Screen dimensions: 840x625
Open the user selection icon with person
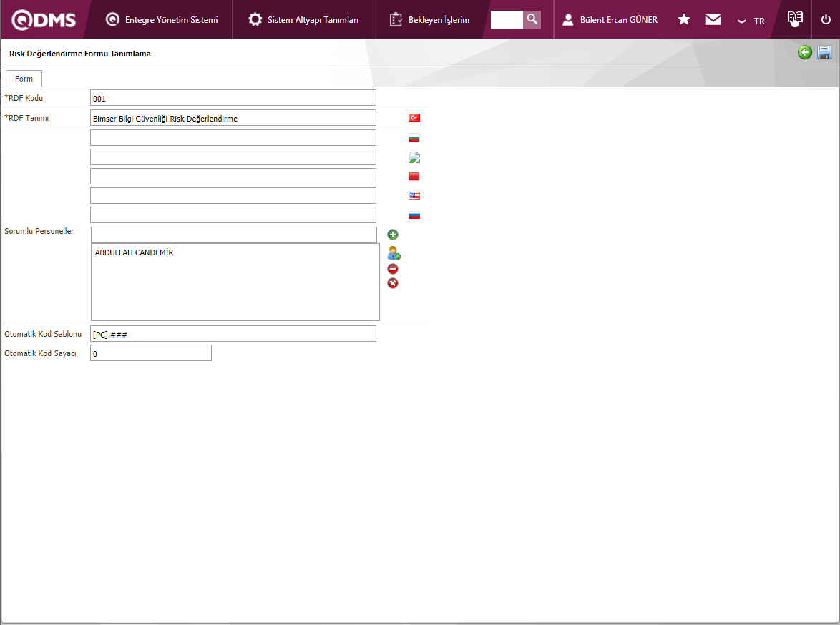pyautogui.click(x=394, y=253)
